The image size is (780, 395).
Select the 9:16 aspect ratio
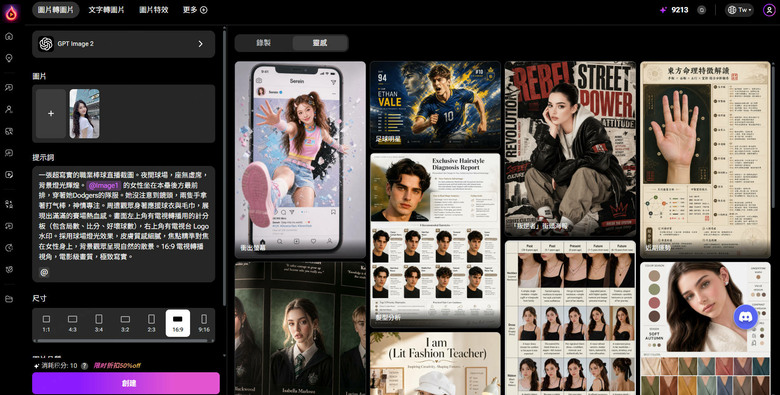[x=204, y=323]
